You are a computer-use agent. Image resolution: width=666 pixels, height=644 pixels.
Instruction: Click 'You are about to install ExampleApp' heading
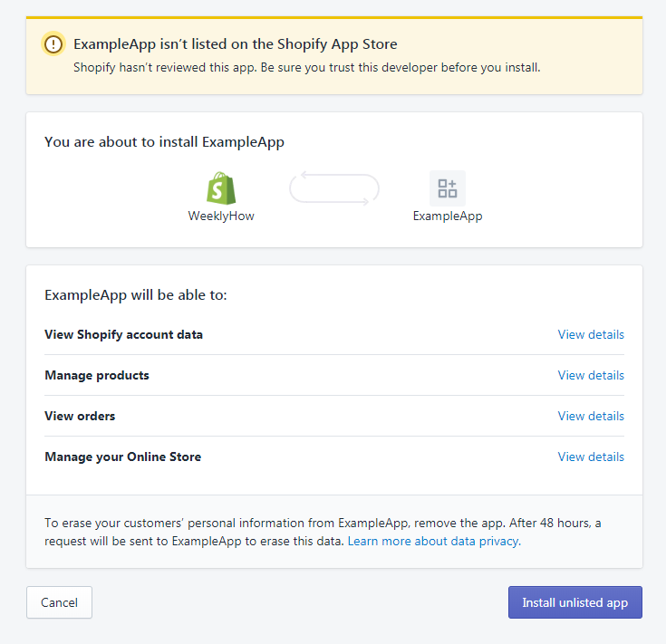coord(164,142)
